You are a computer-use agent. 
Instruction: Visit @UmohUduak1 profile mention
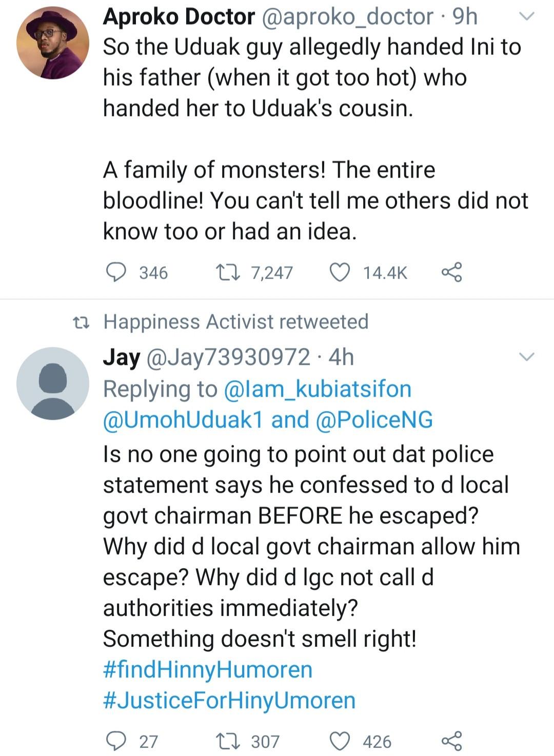point(183,420)
